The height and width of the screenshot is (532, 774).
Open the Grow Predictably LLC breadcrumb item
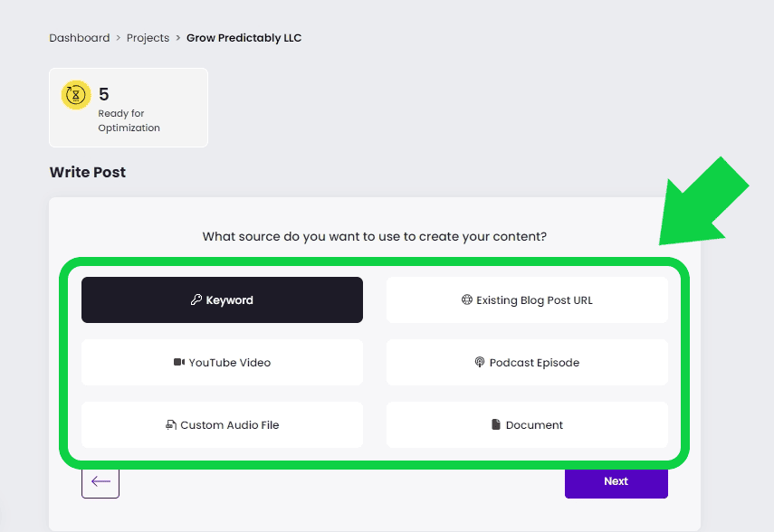pyautogui.click(x=244, y=38)
